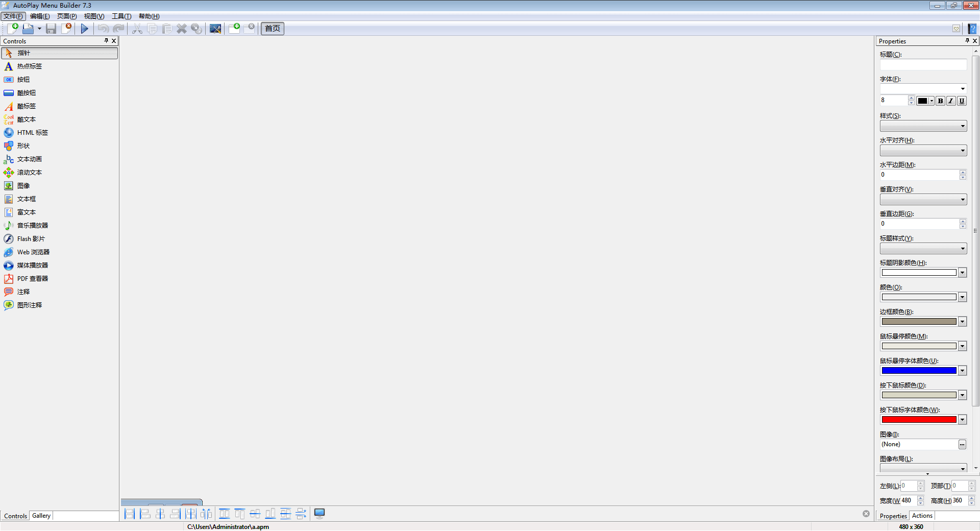Click the 宽度(W) width field
The height and width of the screenshot is (531, 980).
tap(908, 500)
